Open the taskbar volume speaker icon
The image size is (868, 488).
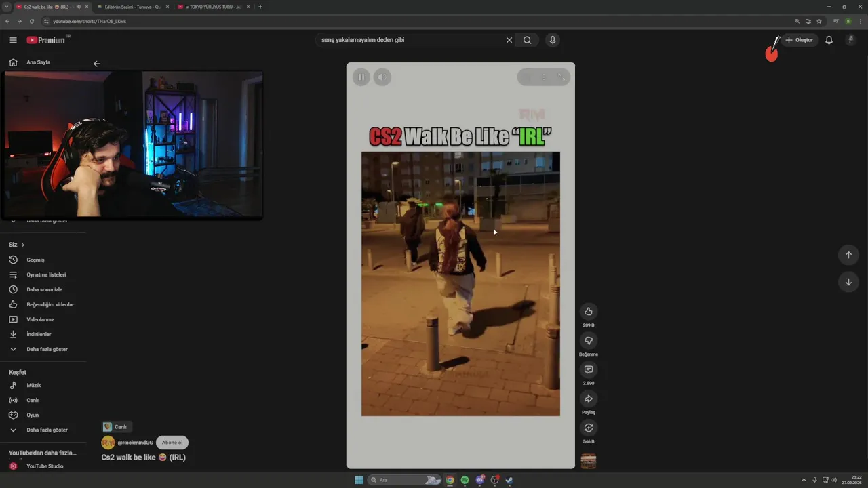pyautogui.click(x=833, y=481)
